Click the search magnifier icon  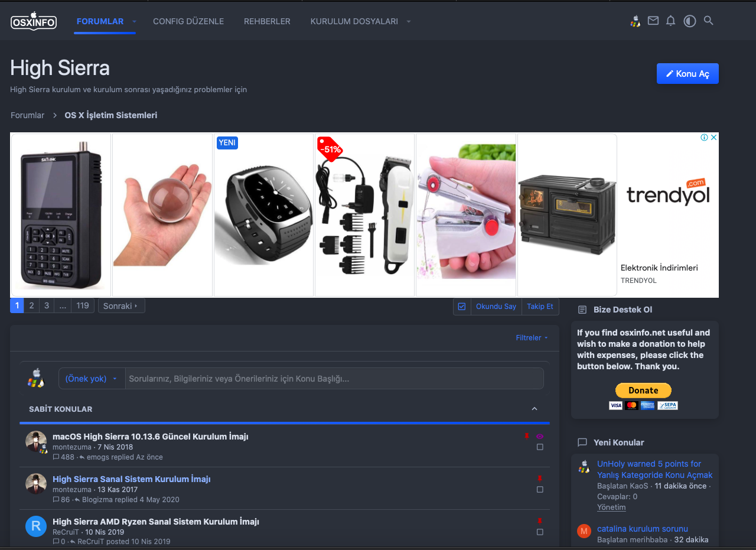(x=709, y=21)
